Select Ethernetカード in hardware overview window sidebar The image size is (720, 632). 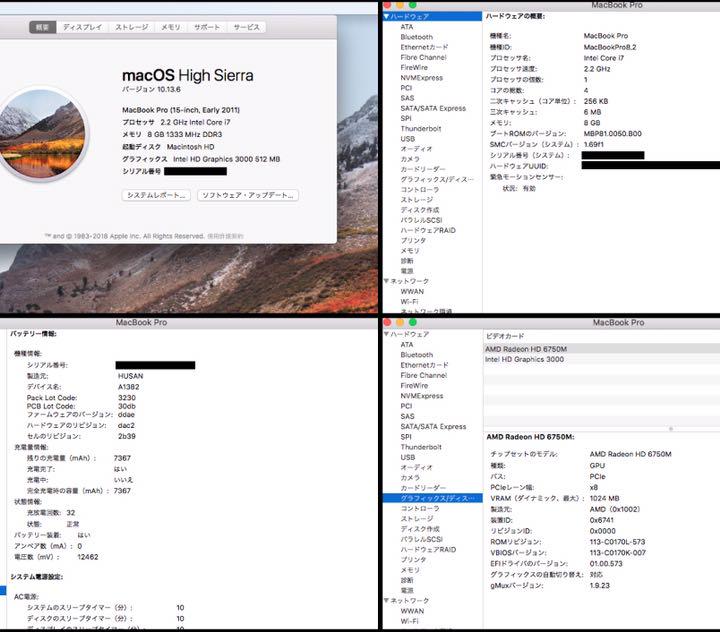(x=424, y=47)
